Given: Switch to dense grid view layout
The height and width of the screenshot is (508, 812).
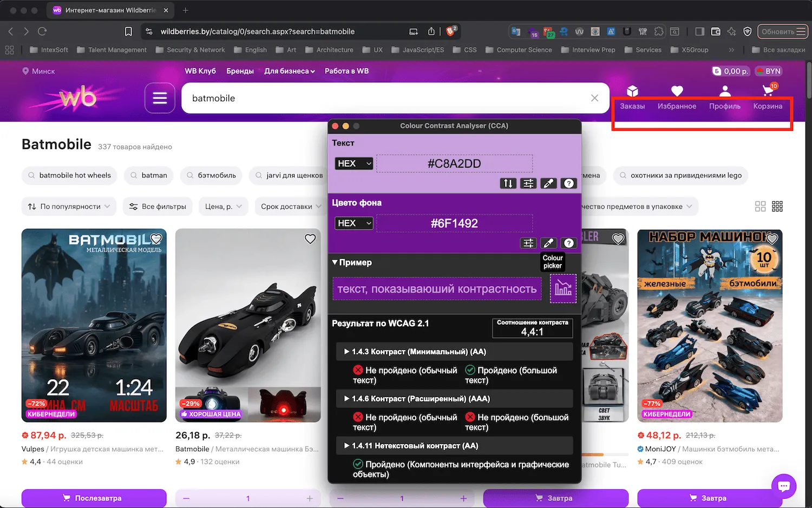Looking at the screenshot, I should click(x=777, y=206).
